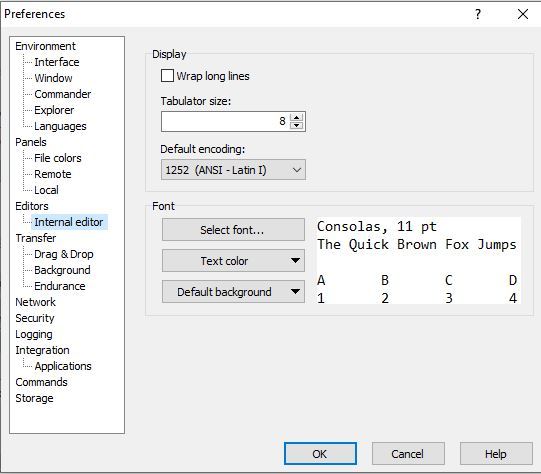Open the Window preferences page
Viewport: 541px width, 474px height.
pos(53,78)
